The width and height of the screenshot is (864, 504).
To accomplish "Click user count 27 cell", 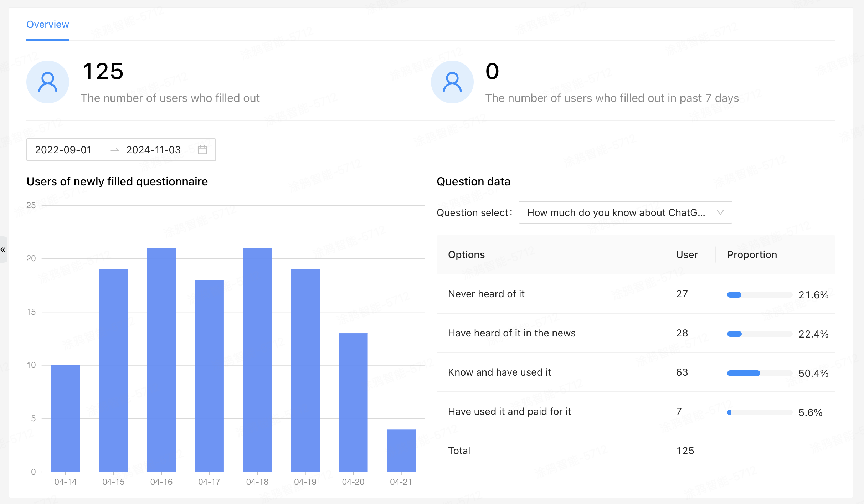I will point(682,294).
